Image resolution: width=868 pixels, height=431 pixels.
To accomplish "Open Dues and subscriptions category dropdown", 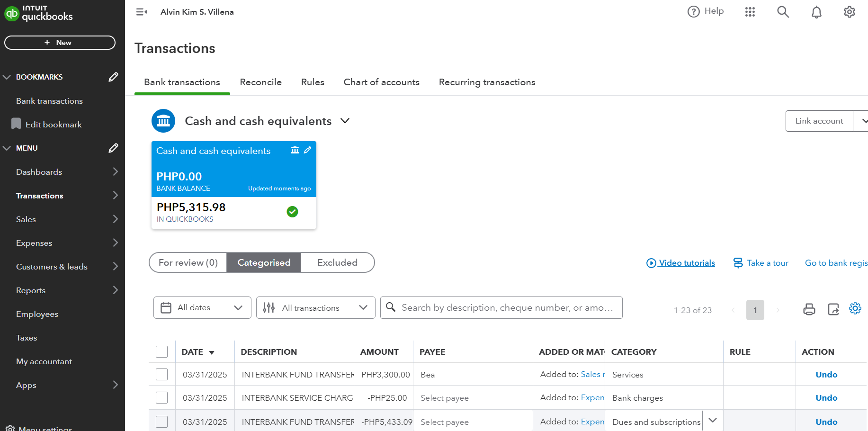I will [x=713, y=421].
